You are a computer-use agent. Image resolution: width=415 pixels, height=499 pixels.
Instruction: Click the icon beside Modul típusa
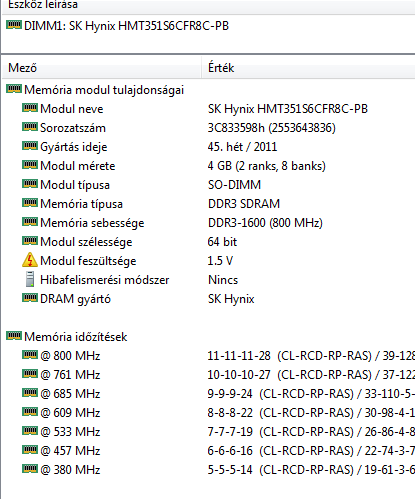30,184
